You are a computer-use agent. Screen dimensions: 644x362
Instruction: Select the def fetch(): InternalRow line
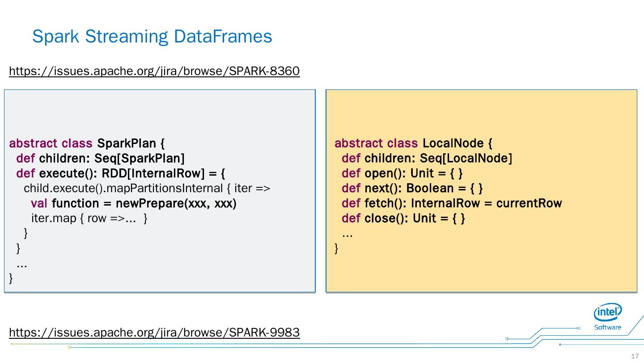[x=451, y=203]
